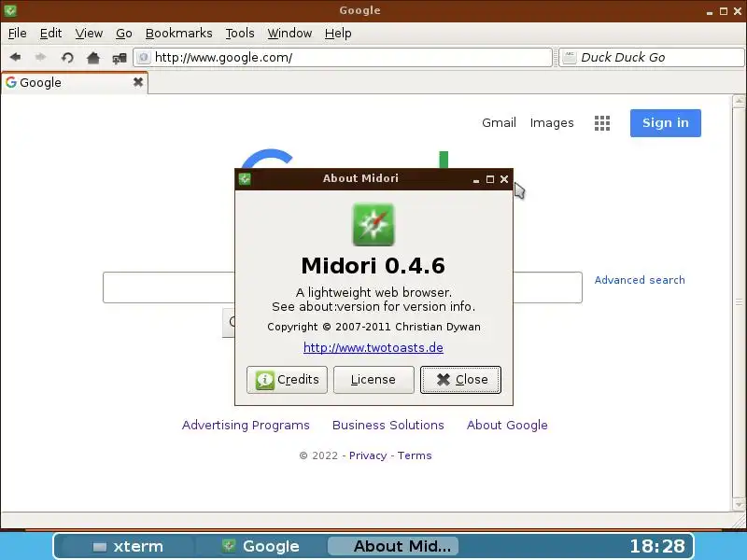Click the Sign in button
Image resolution: width=747 pixels, height=560 pixels.
[x=666, y=123]
